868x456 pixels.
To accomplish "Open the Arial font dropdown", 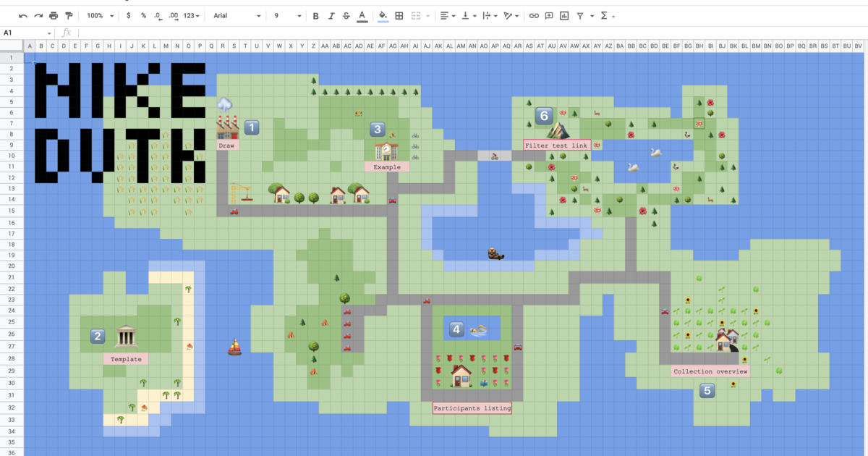I will tap(237, 15).
